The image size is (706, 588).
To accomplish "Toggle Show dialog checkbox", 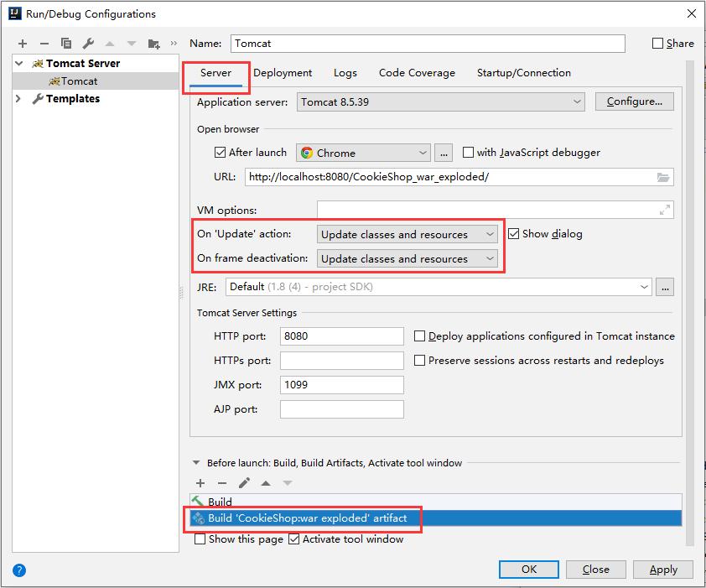I will point(514,234).
